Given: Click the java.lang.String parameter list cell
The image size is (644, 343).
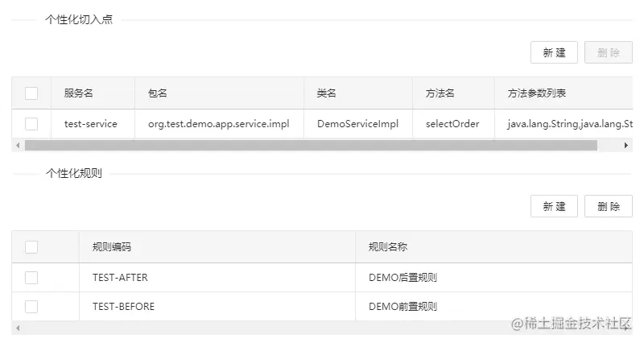Looking at the screenshot, I should [x=563, y=124].
